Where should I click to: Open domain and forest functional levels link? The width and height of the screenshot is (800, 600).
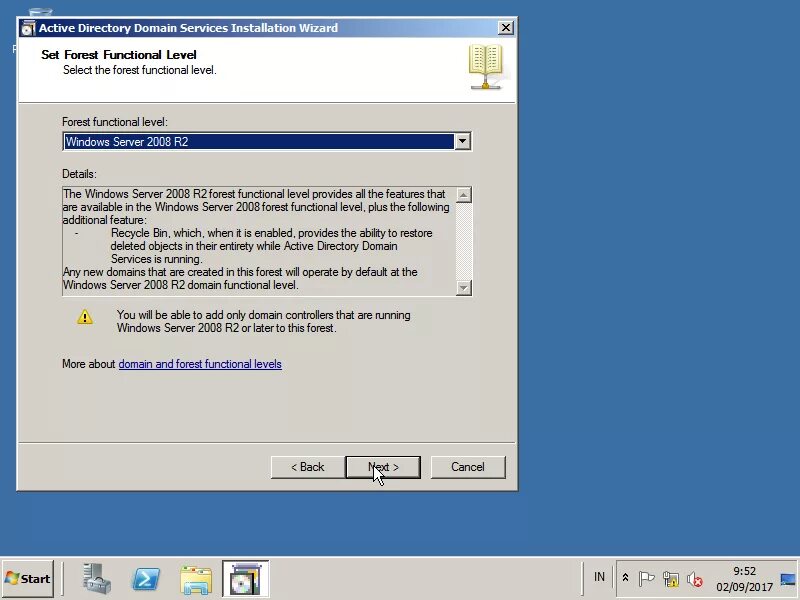(x=200, y=364)
